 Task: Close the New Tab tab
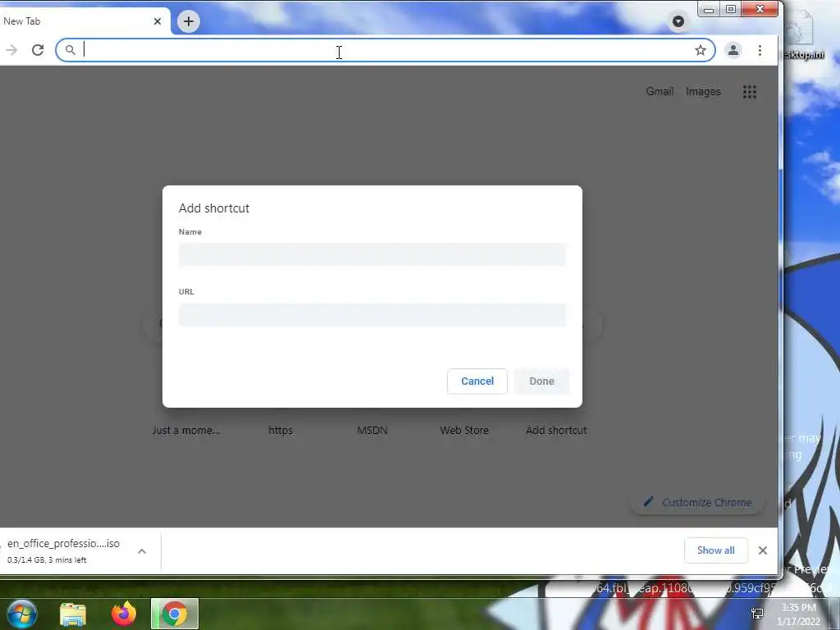coord(157,21)
